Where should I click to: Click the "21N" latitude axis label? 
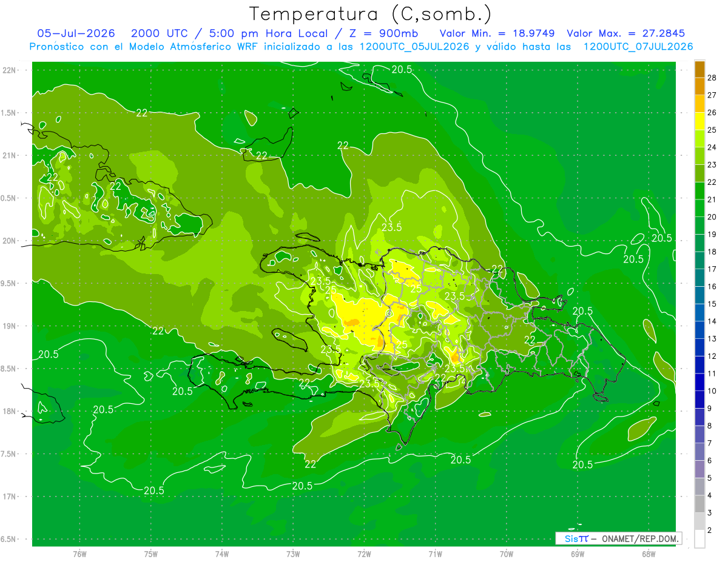9,155
